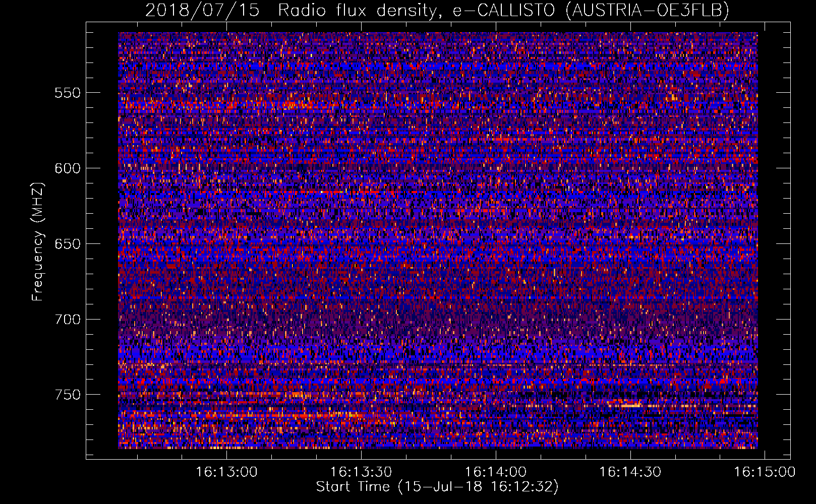
Task: Click the 16:13:30 time tick label
Action: (361, 472)
